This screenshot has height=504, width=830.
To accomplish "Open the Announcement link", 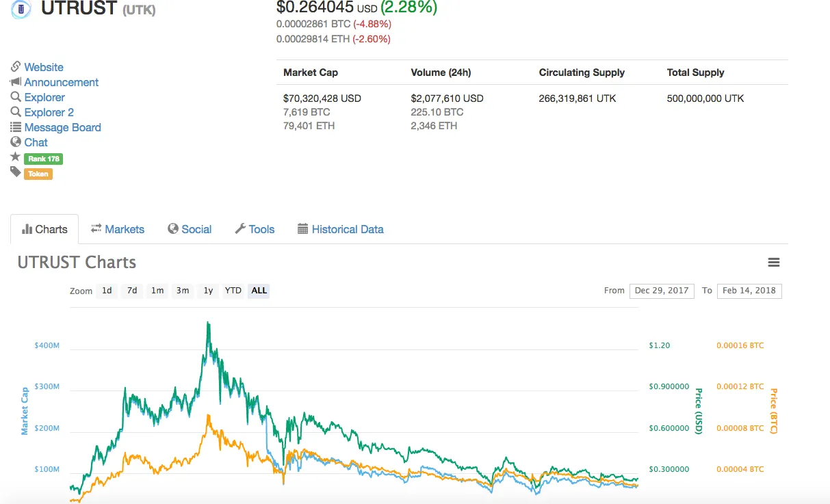I will [x=62, y=82].
